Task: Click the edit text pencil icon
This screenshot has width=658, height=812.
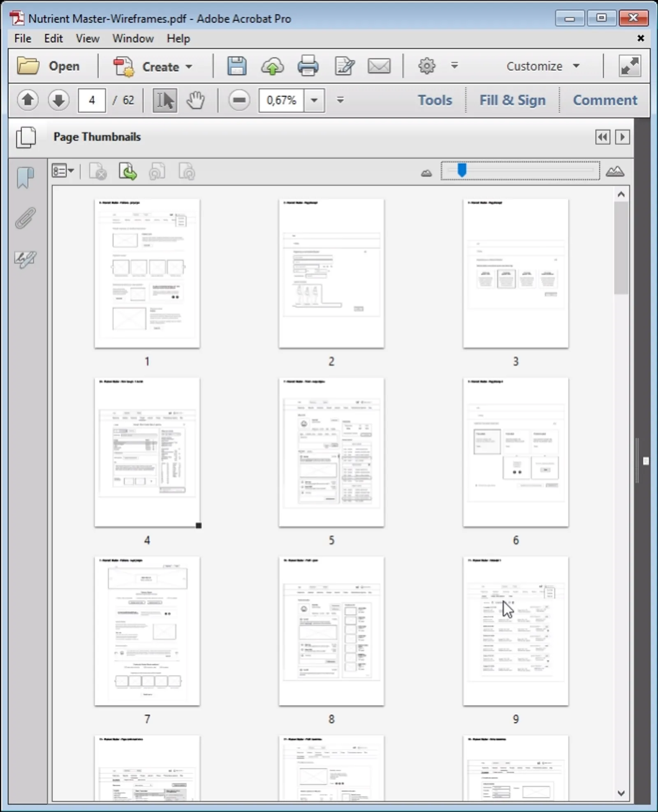Action: click(345, 66)
